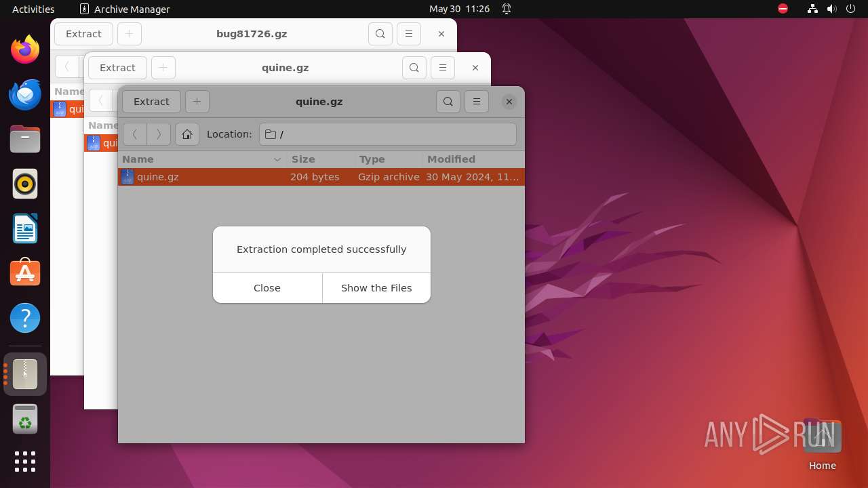Image resolution: width=868 pixels, height=488 pixels.
Task: Select the quine.gz file row
Action: tap(321, 177)
